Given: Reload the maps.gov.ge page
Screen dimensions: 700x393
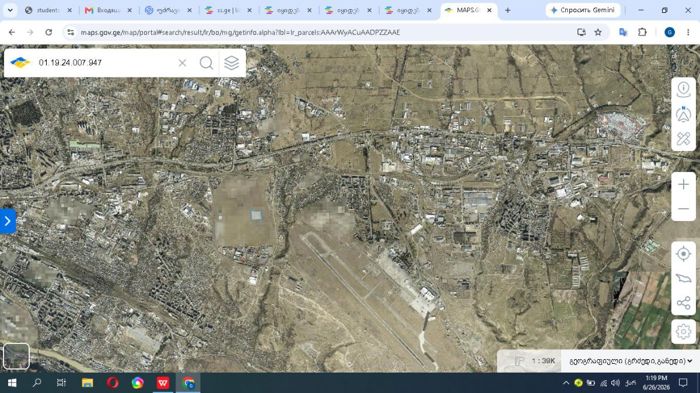Looking at the screenshot, I should (49, 32).
